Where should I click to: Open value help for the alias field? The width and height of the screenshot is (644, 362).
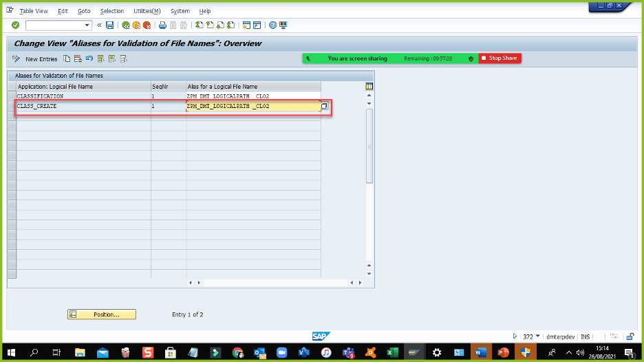[325, 107]
